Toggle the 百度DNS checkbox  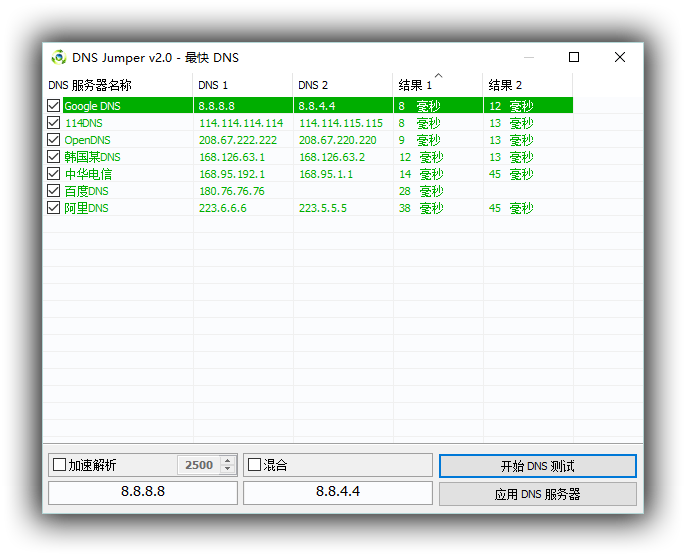click(53, 191)
